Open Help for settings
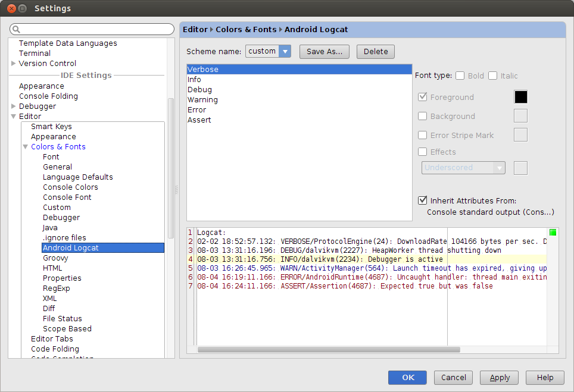 coord(545,377)
